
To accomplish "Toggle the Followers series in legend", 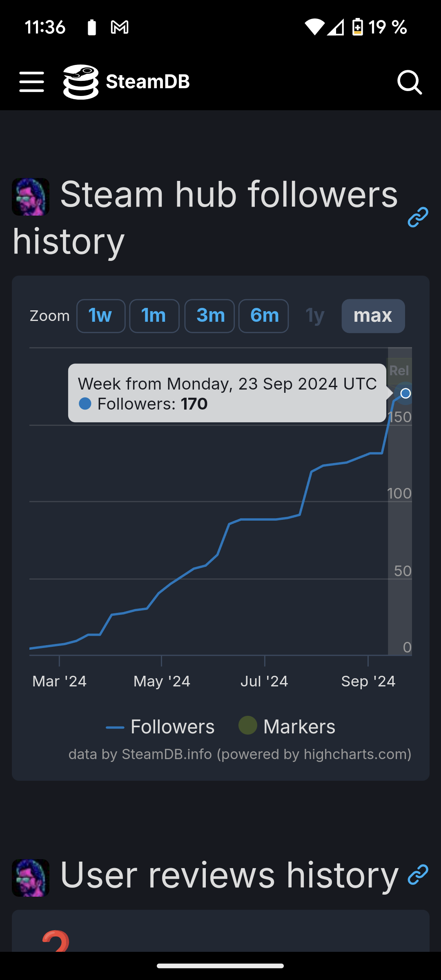I will click(x=160, y=727).
